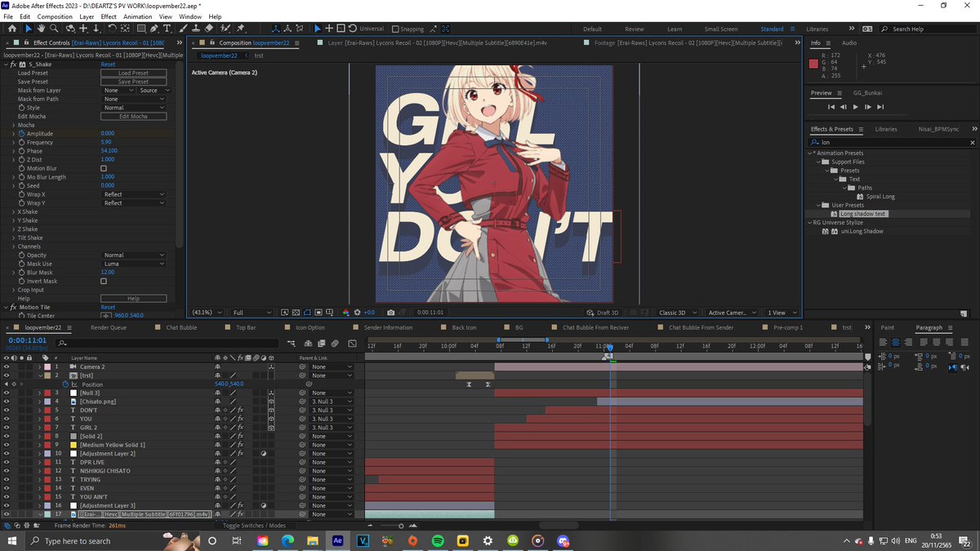This screenshot has height=551, width=980.
Task: Open the Style Normal dropdown
Action: pos(134,108)
